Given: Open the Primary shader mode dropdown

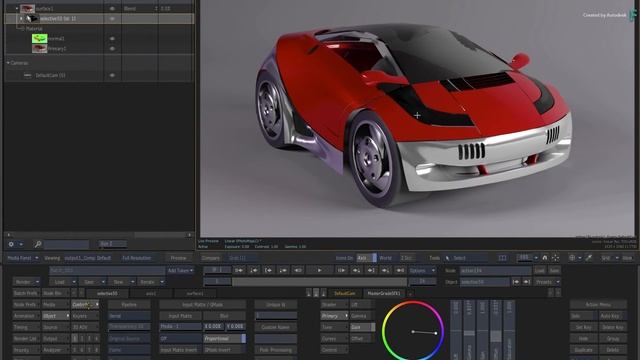Looking at the screenshot, I should tap(334, 316).
